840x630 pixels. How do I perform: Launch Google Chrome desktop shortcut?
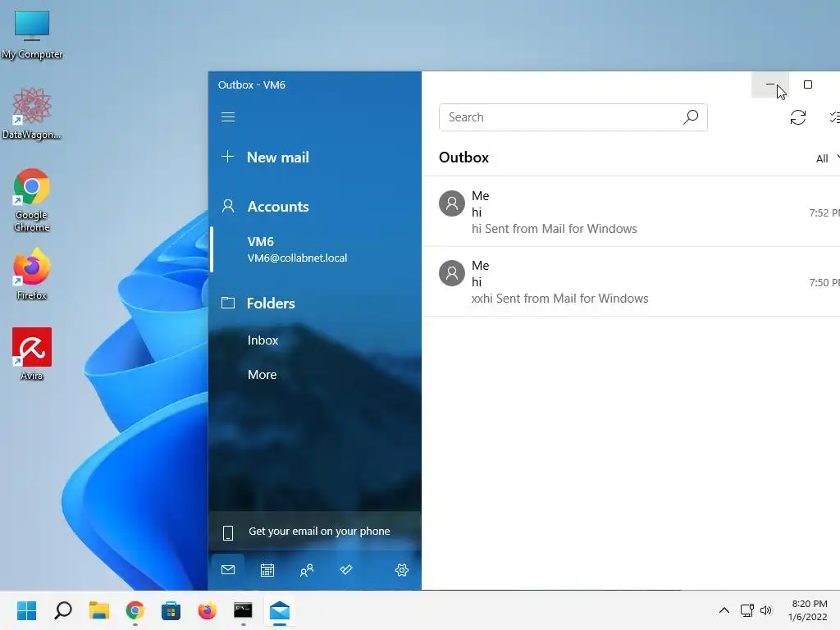coord(32,200)
